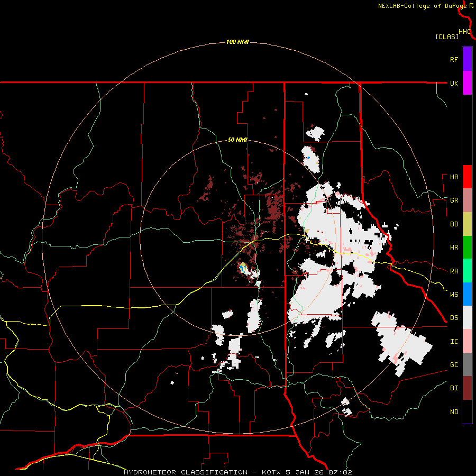476x476 pixels.
Task: Click the GR legend label
Action: point(454,200)
